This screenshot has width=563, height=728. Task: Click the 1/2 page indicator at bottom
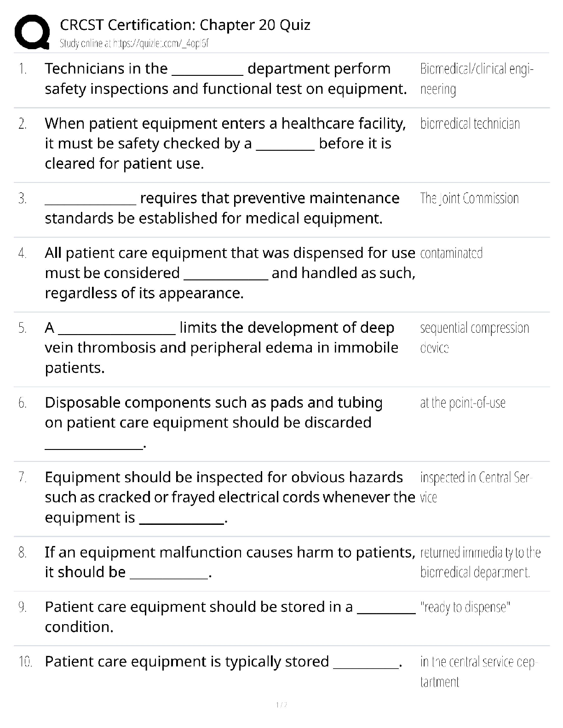click(x=281, y=705)
